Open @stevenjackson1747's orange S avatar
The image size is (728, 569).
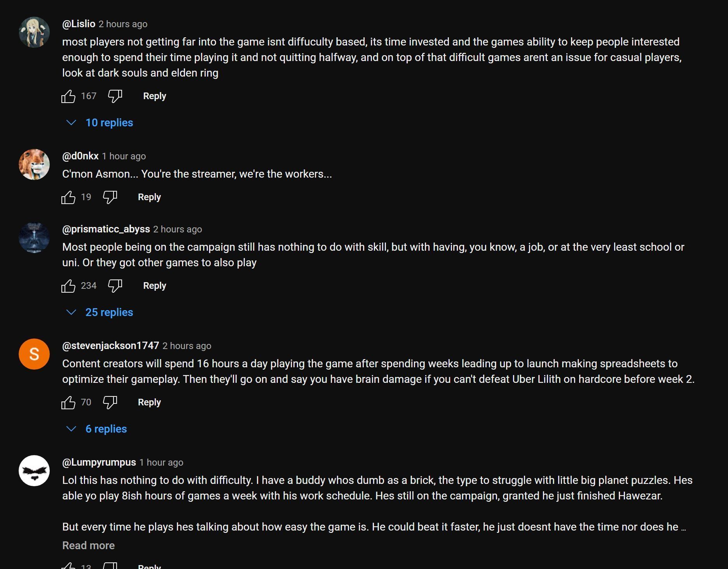(x=34, y=354)
